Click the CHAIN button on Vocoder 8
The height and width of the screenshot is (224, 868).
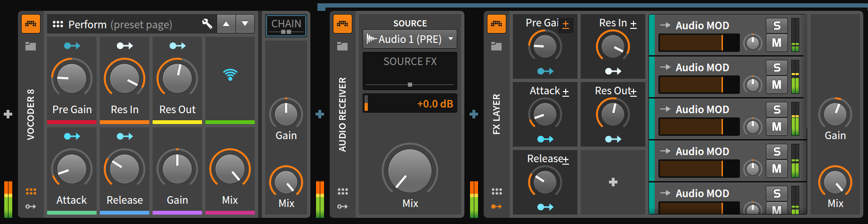coord(286,25)
